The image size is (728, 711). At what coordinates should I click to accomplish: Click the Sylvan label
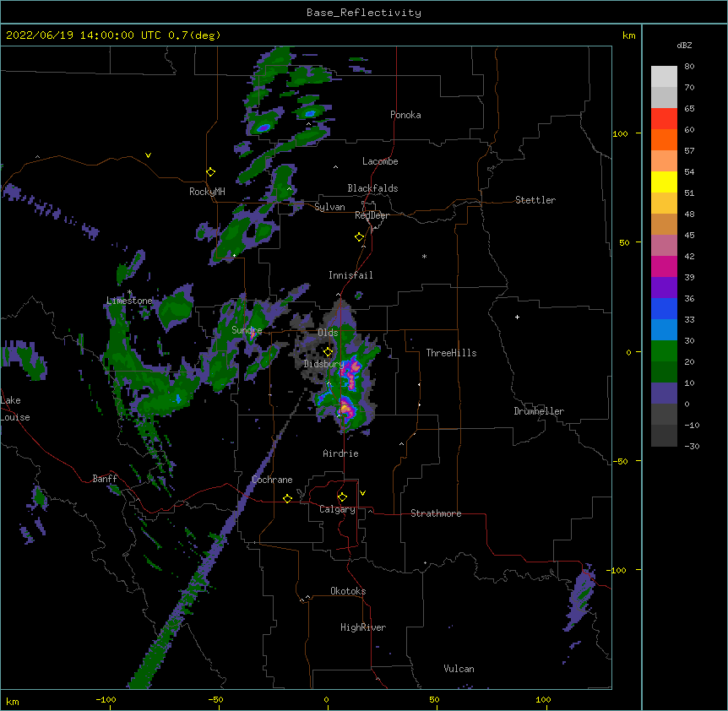[x=329, y=207]
